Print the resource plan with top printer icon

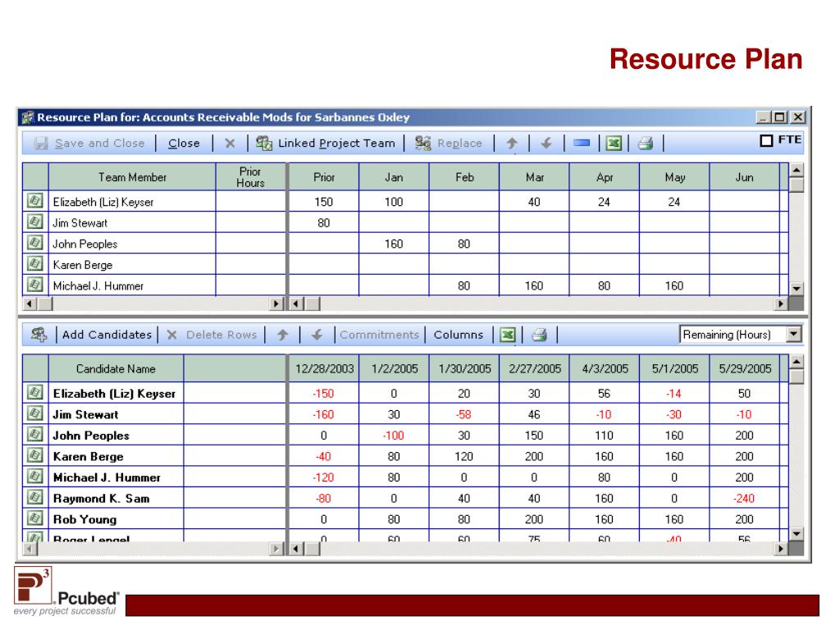[646, 143]
